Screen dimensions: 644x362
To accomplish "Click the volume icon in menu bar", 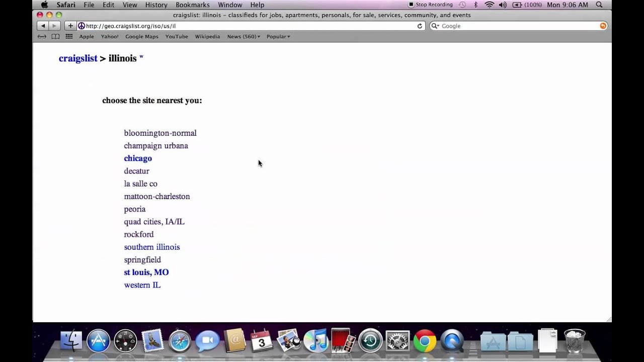I will click(x=503, y=5).
